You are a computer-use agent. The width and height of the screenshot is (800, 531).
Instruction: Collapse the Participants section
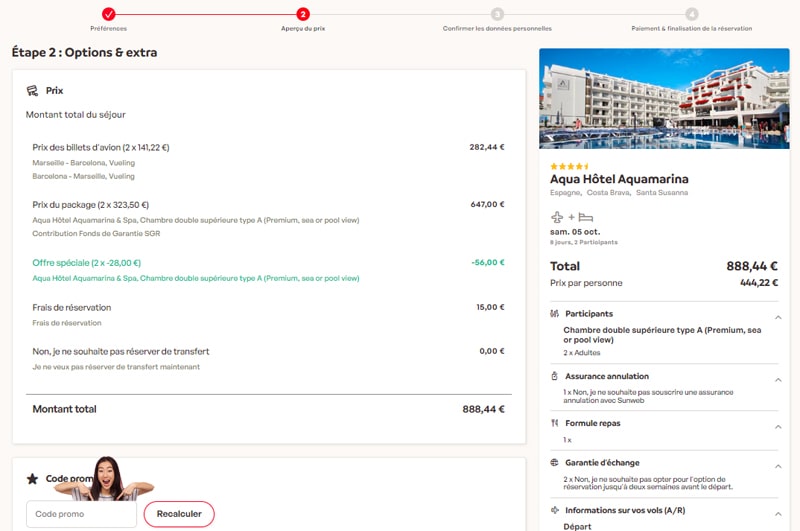pyautogui.click(x=778, y=318)
